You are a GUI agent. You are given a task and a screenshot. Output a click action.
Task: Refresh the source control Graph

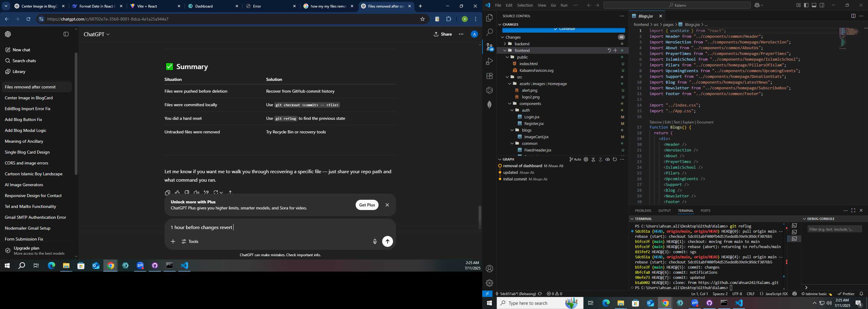coord(615,160)
